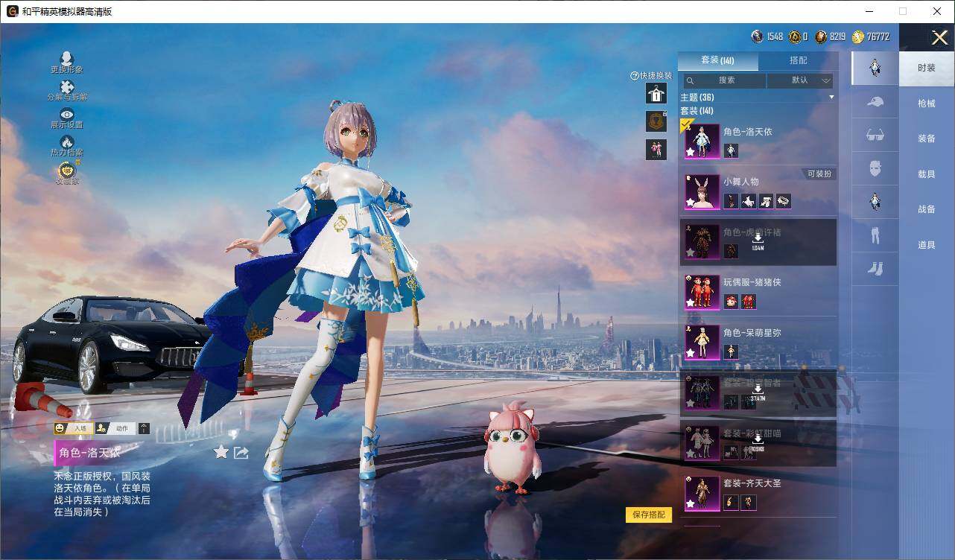
Task: Download the 37.47M locked outfit set
Action: [x=758, y=392]
